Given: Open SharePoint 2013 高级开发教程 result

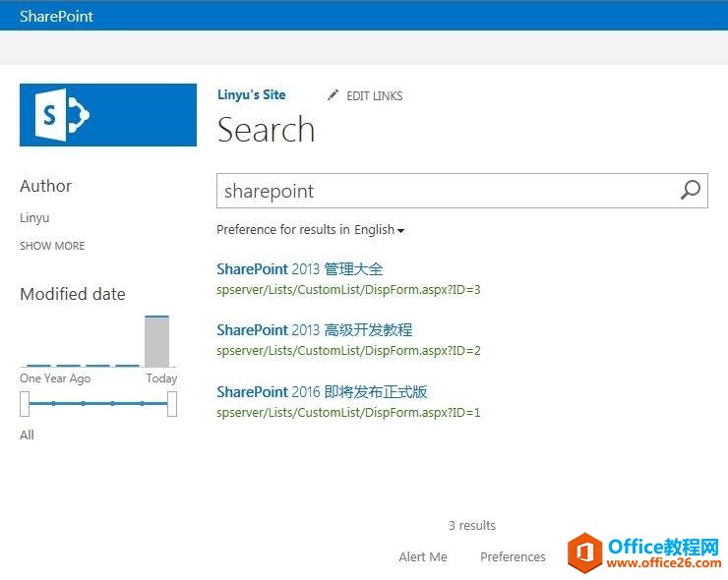Looking at the screenshot, I should tap(314, 330).
